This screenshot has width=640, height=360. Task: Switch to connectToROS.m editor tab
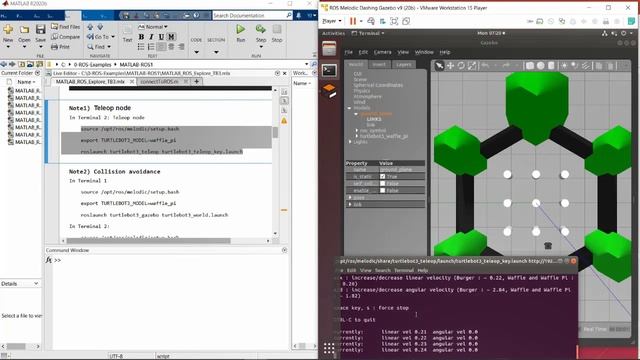pos(159,82)
